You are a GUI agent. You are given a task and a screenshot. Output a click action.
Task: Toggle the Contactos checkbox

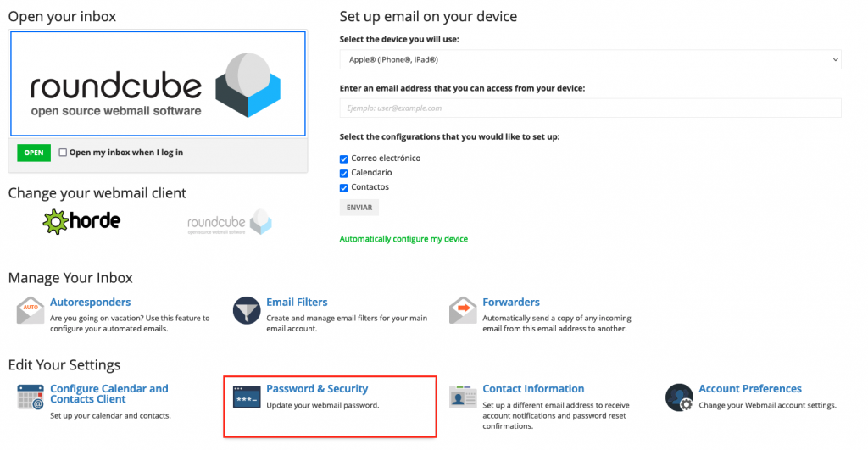(x=344, y=187)
